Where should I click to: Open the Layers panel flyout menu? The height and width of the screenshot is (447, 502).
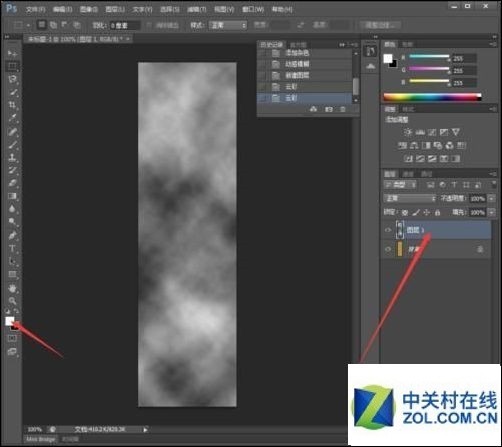[493, 174]
